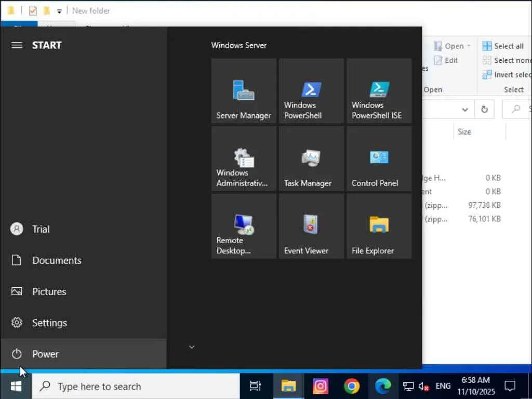Open File Explorer tile in Start
532x399 pixels.
pyautogui.click(x=379, y=227)
